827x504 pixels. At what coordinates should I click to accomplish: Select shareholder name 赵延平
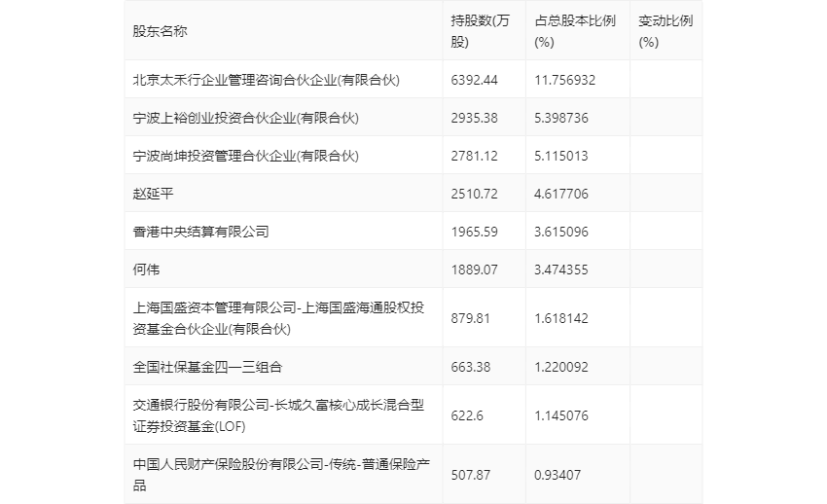point(153,194)
